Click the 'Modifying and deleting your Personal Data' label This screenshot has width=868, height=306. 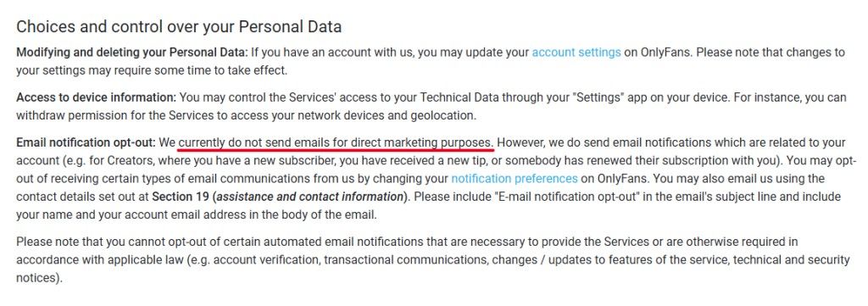click(x=131, y=53)
